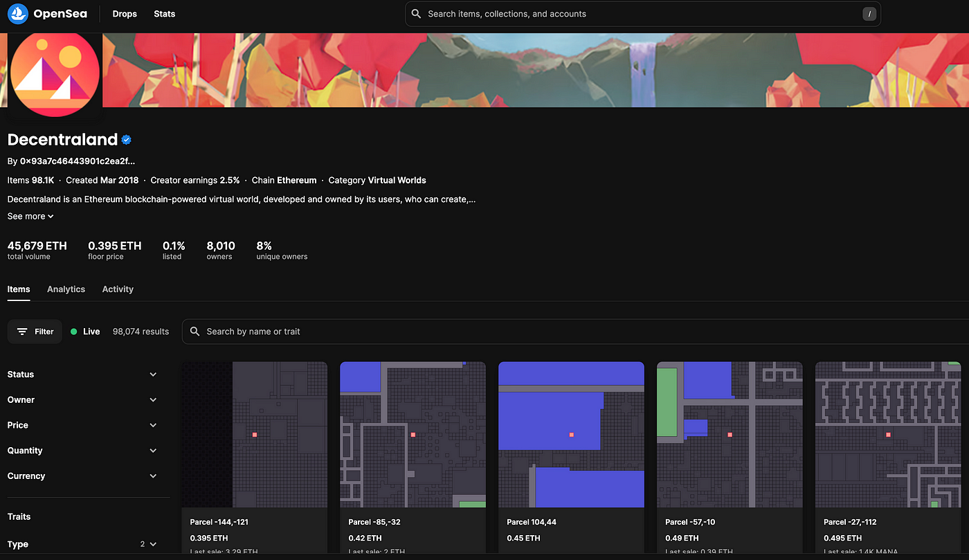969x560 pixels.
Task: Switch to the Analytics tab
Action: (x=66, y=289)
